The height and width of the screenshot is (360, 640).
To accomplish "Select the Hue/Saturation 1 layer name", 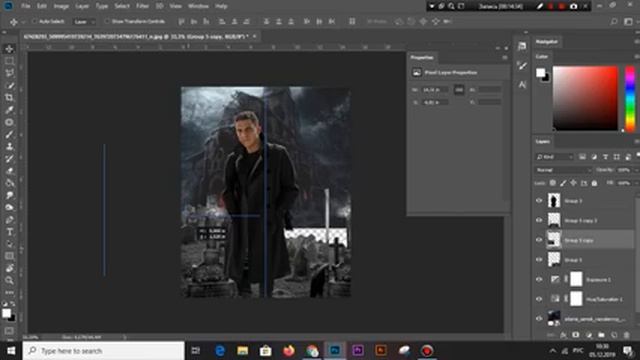I will pyautogui.click(x=604, y=299).
